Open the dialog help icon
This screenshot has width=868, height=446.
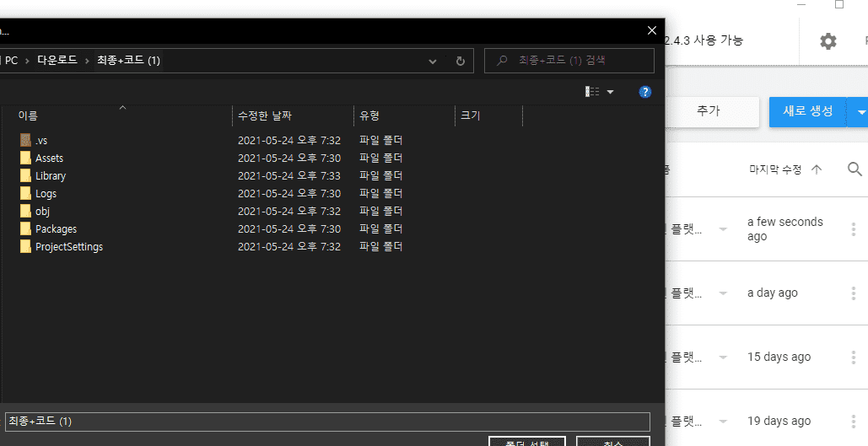point(645,92)
